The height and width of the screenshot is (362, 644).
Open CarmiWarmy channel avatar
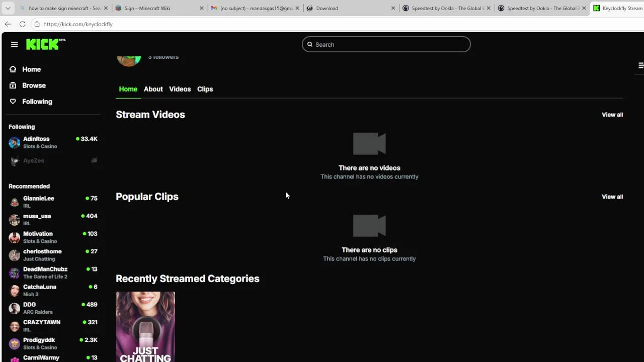[15, 359]
